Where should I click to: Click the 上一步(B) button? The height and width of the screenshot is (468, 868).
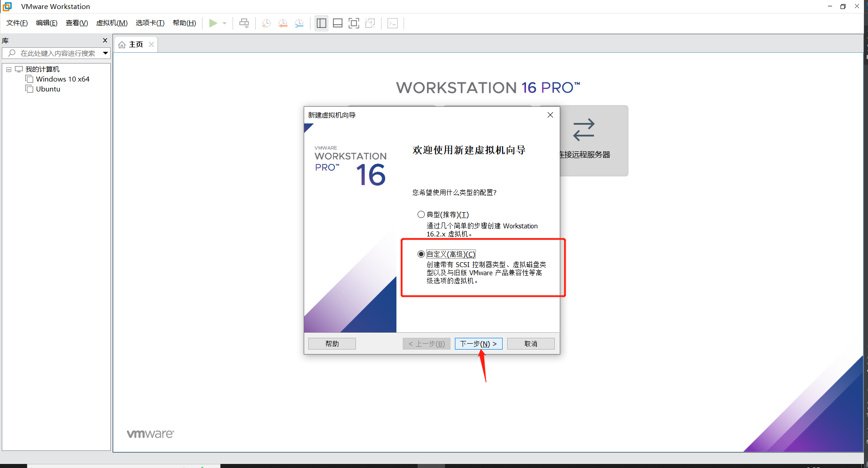427,344
